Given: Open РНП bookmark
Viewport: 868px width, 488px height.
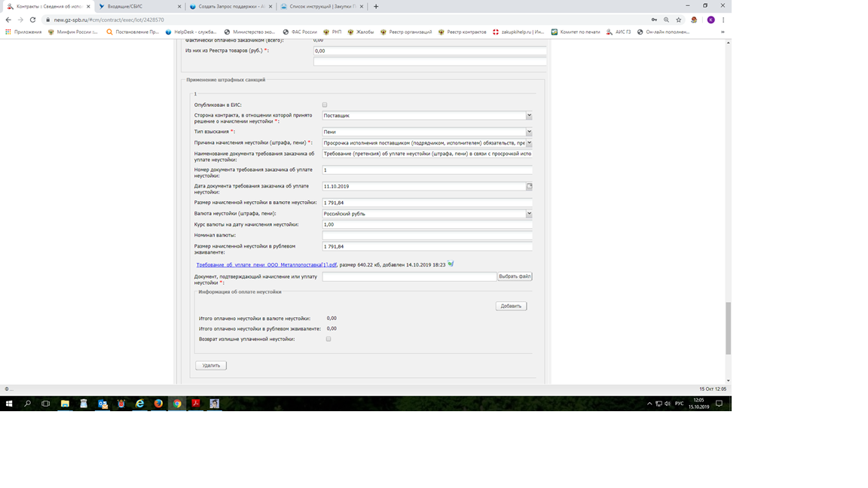Looking at the screenshot, I should coord(332,32).
